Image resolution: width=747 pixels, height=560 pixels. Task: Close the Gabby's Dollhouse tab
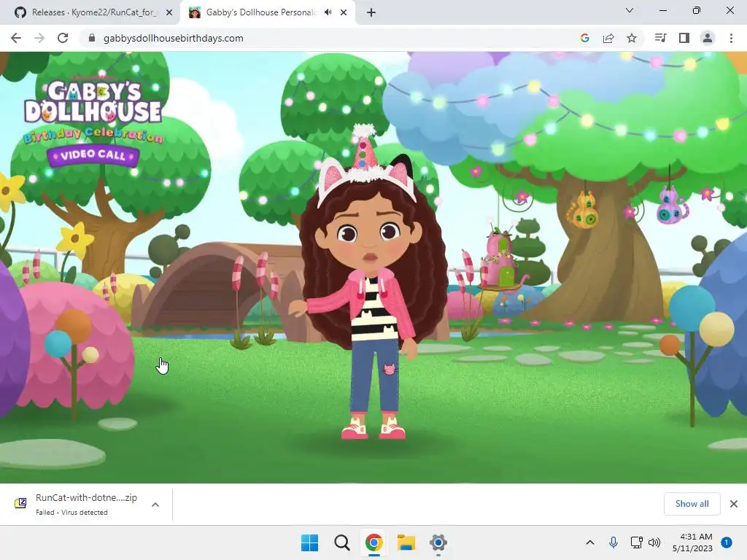344,12
